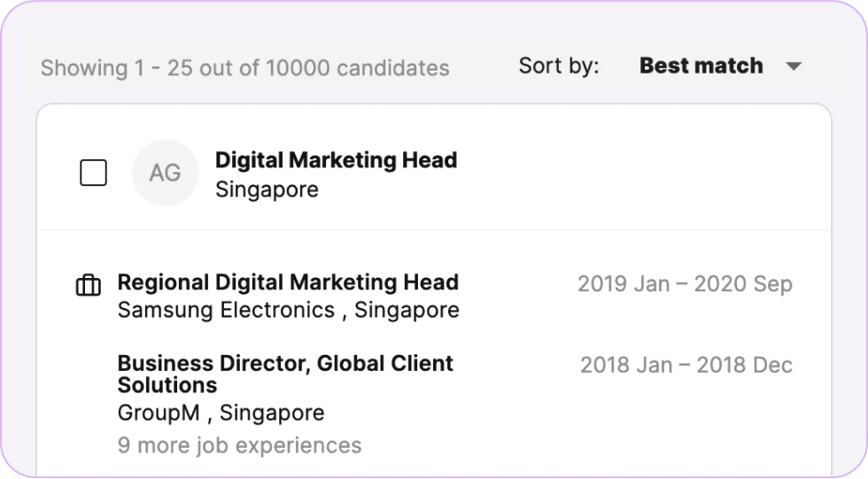Image resolution: width=868 pixels, height=479 pixels.
Task: Click the briefcase work experience icon
Action: pyautogui.click(x=89, y=285)
